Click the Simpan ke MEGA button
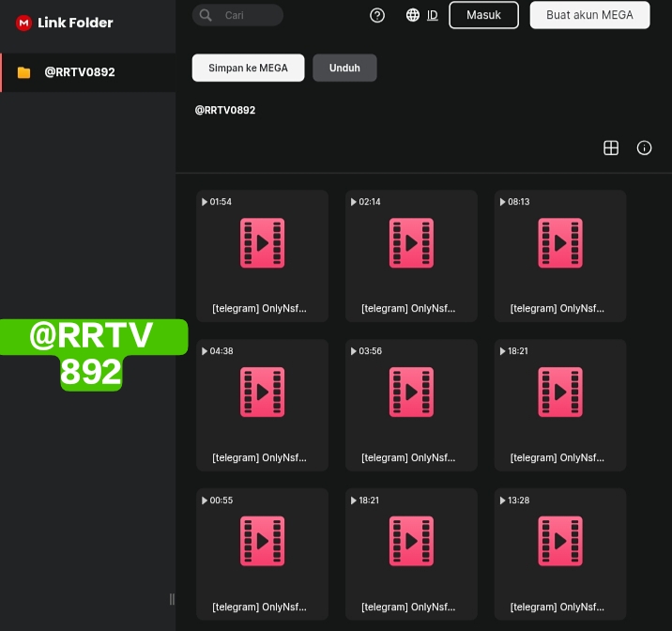The width and height of the screenshot is (672, 631). coord(248,68)
